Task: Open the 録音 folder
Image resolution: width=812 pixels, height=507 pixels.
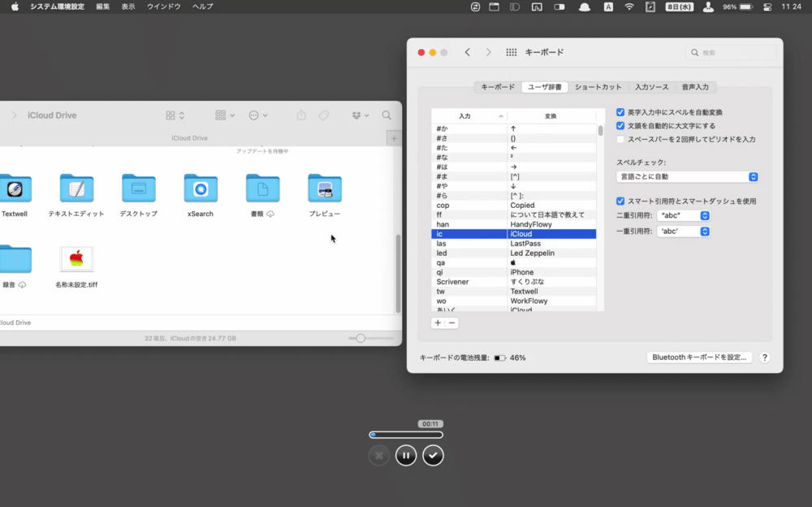Action: [x=15, y=258]
